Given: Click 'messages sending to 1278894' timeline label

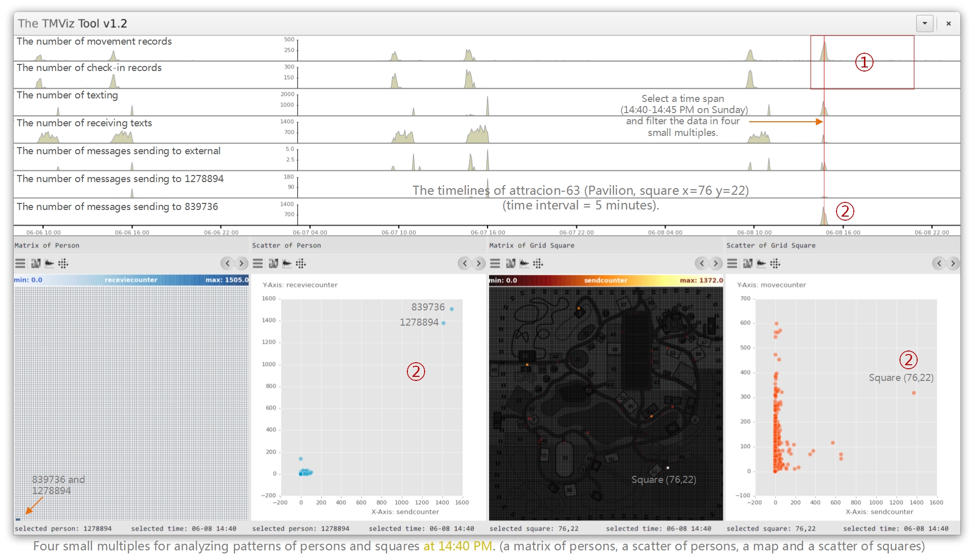Looking at the screenshot, I should 120,179.
